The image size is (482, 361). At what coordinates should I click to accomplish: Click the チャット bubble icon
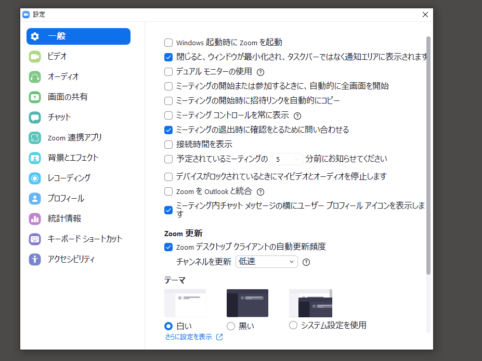point(35,117)
